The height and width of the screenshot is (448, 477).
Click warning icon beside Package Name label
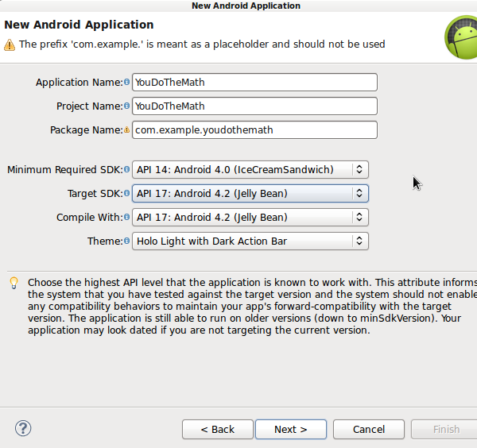[x=126, y=130]
